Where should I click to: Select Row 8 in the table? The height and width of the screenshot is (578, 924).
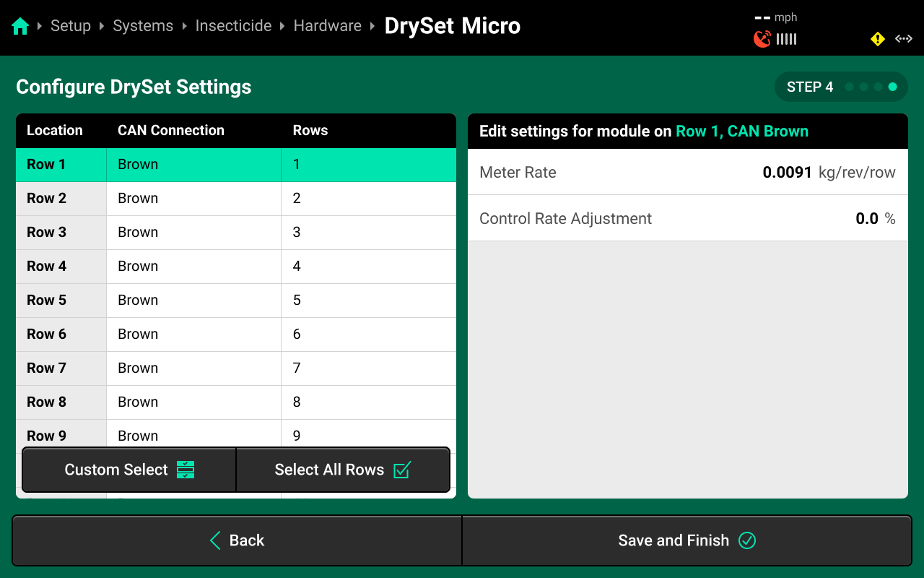(236, 402)
